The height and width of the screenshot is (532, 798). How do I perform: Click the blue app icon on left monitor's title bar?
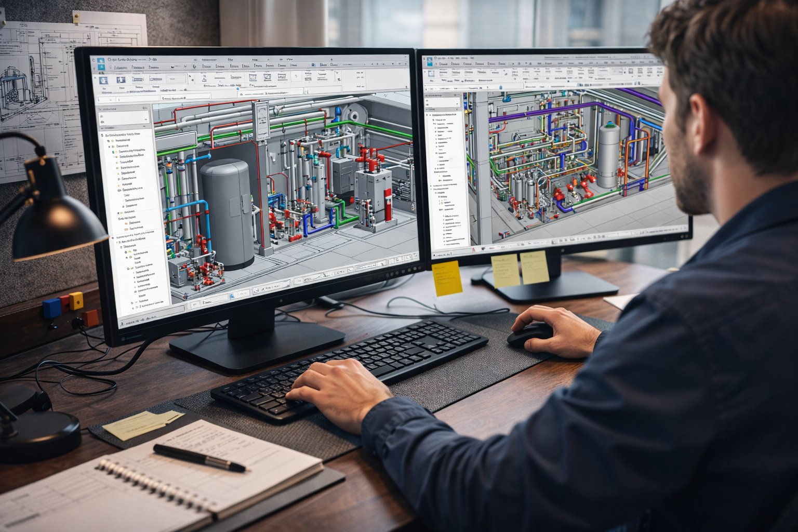[101, 61]
